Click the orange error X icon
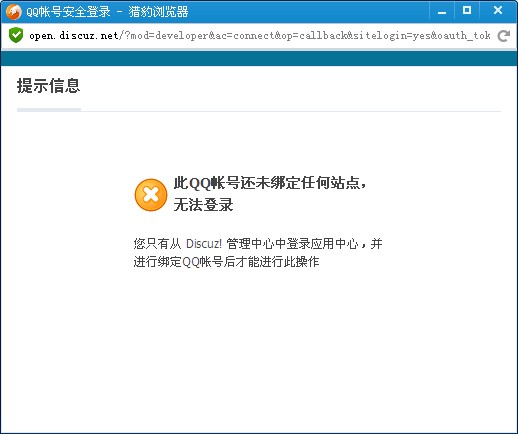The width and height of the screenshot is (518, 434). pos(151,195)
